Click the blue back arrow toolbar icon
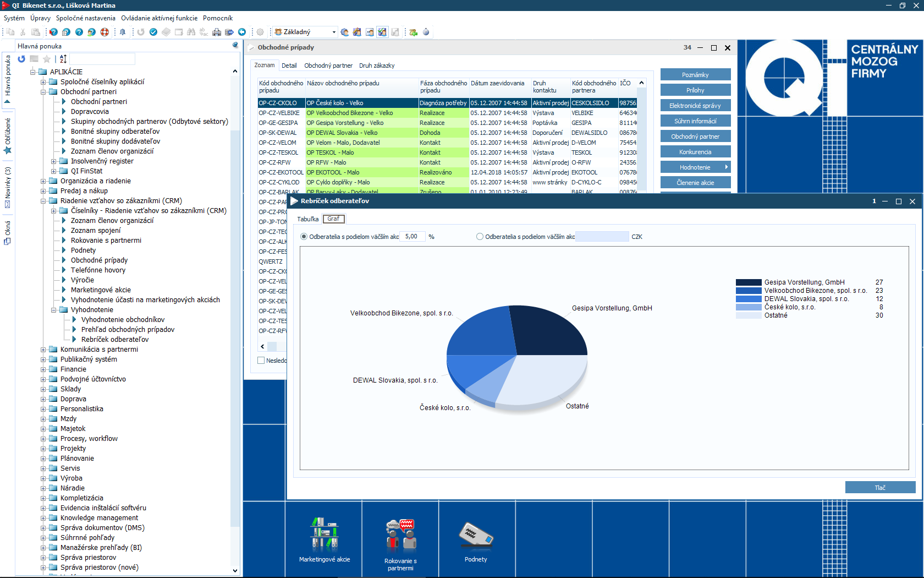Image resolution: width=924 pixels, height=578 pixels. click(x=241, y=32)
